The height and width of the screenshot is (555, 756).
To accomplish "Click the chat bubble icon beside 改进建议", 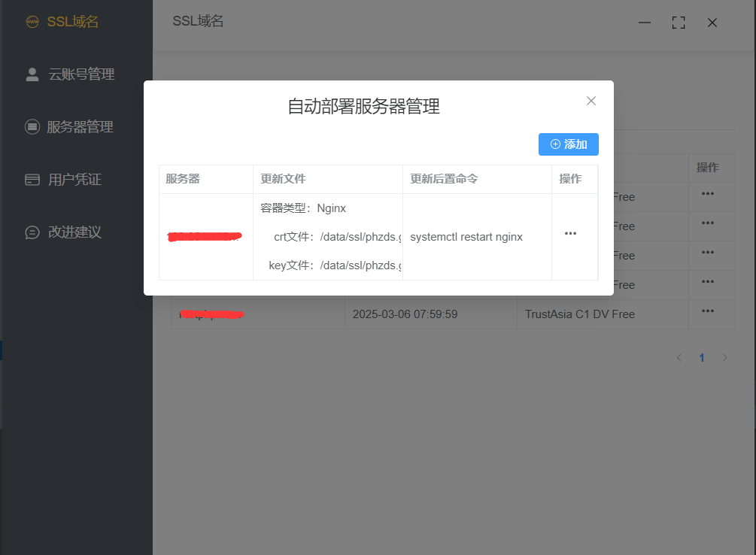I will [x=32, y=232].
